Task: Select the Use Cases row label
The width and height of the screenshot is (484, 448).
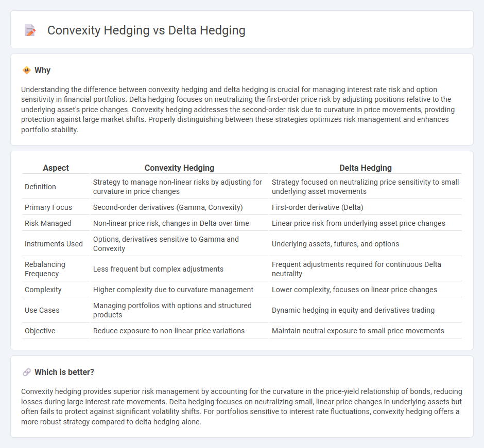Action: point(42,310)
